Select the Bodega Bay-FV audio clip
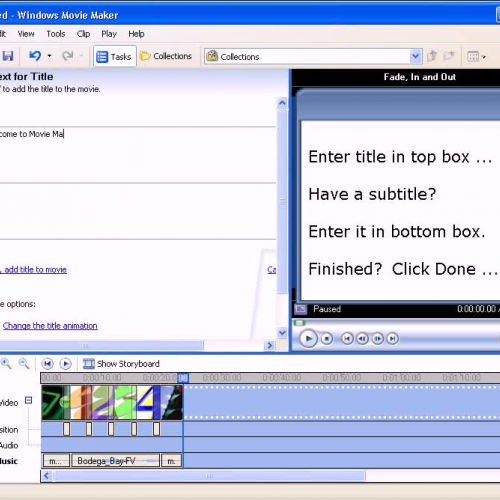The image size is (500, 500). 115,461
